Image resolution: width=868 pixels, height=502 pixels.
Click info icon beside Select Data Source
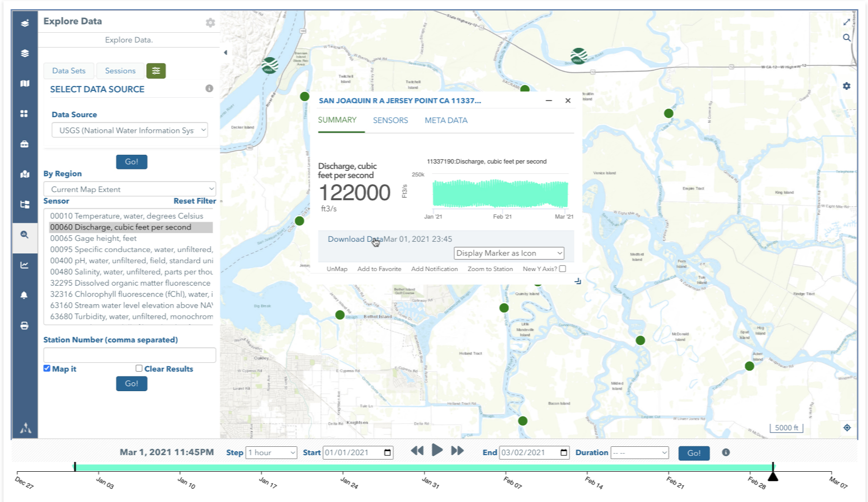click(x=209, y=88)
